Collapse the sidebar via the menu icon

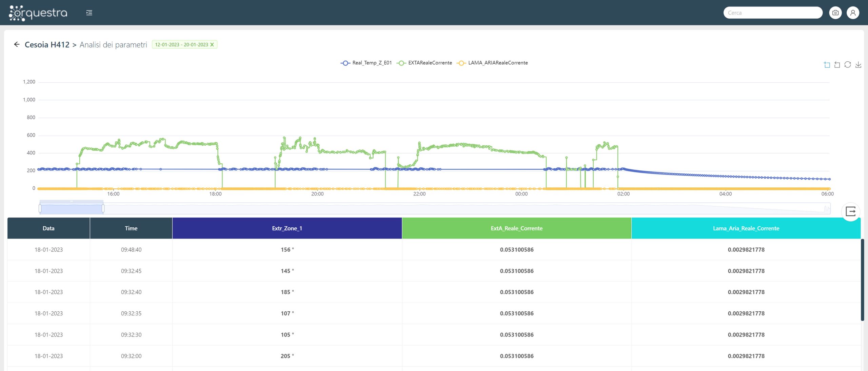click(89, 13)
